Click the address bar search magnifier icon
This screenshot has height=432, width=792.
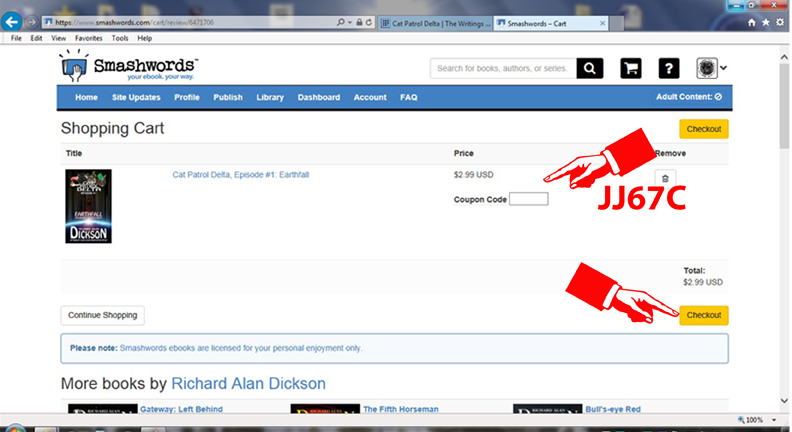coord(341,22)
